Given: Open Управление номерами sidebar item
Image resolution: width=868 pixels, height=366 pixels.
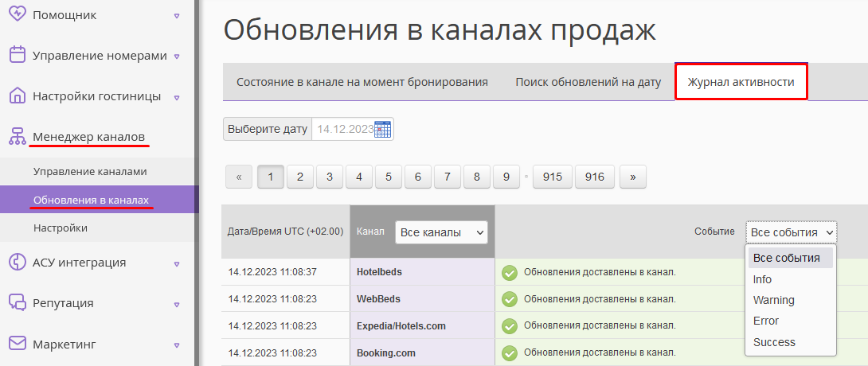Looking at the screenshot, I should [x=100, y=55].
